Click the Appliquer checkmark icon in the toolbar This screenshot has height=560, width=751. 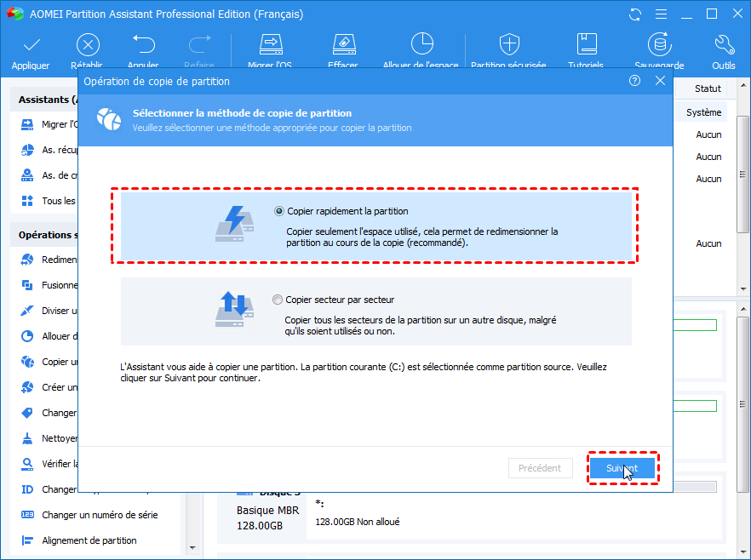click(32, 45)
